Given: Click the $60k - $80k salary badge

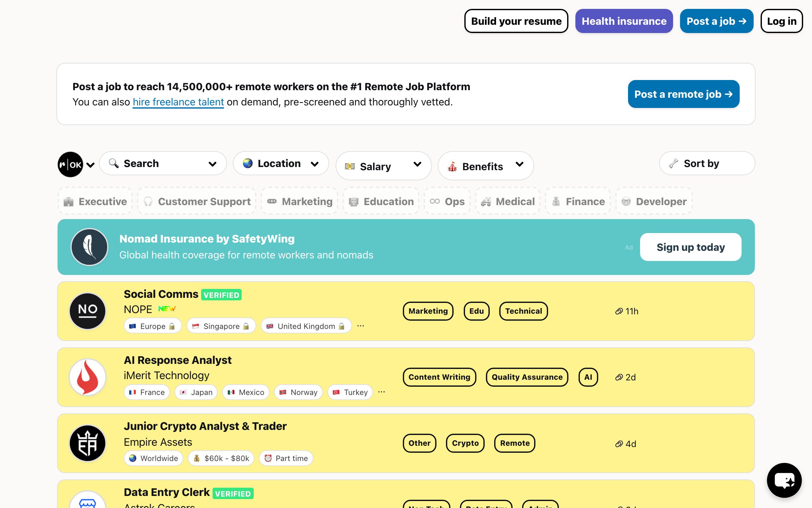Looking at the screenshot, I should [221, 458].
